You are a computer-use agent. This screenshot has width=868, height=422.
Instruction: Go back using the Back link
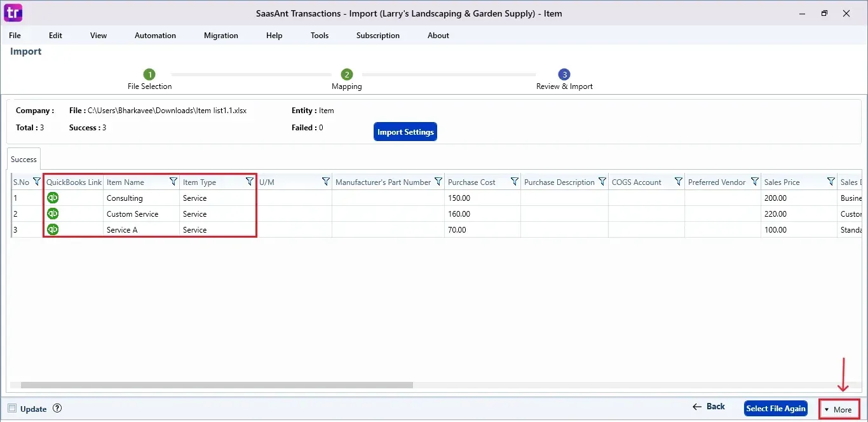tap(709, 407)
